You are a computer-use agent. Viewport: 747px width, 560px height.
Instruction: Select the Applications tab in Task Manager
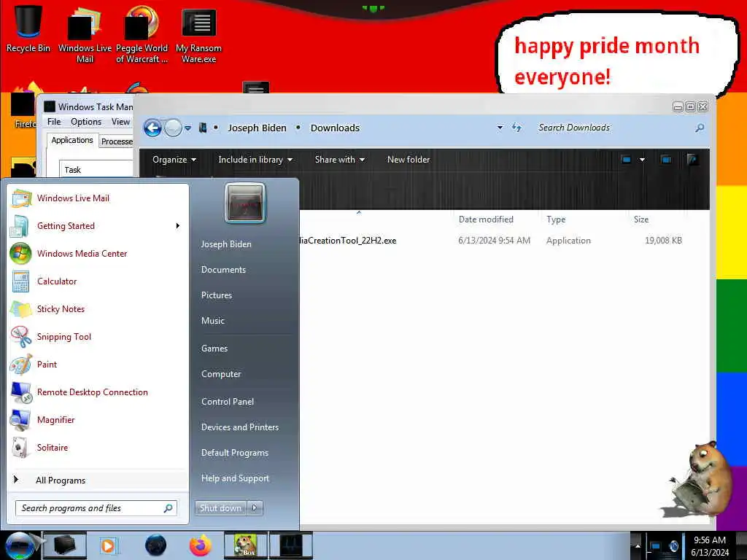(72, 140)
